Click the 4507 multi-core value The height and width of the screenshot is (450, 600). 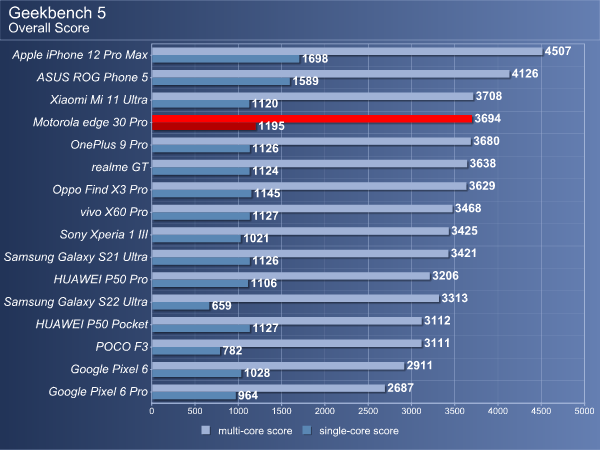[558, 51]
